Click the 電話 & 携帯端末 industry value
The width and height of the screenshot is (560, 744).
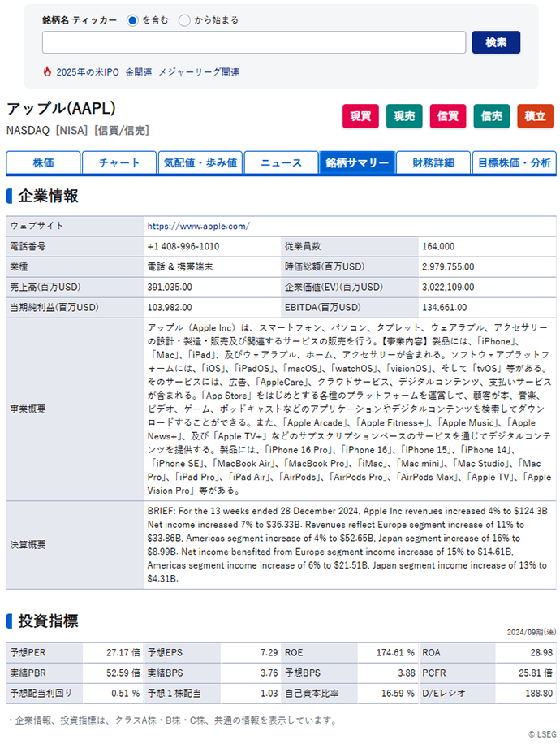pos(179,267)
